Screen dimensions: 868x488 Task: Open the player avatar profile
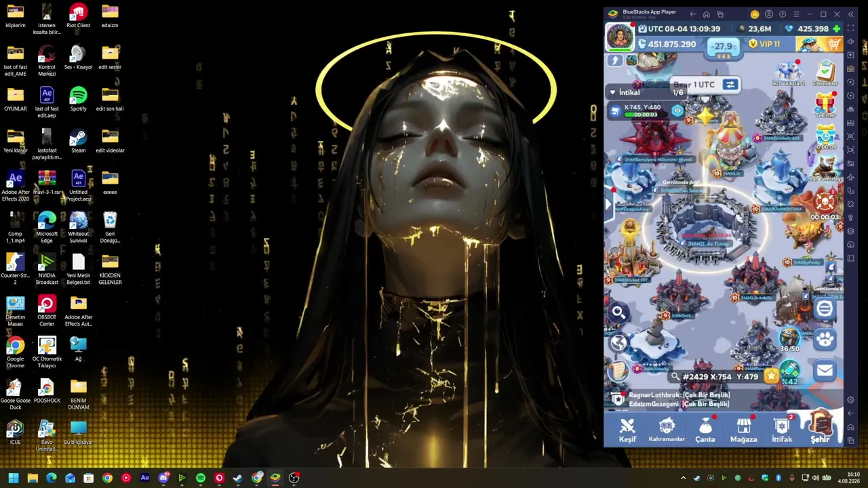coord(619,36)
